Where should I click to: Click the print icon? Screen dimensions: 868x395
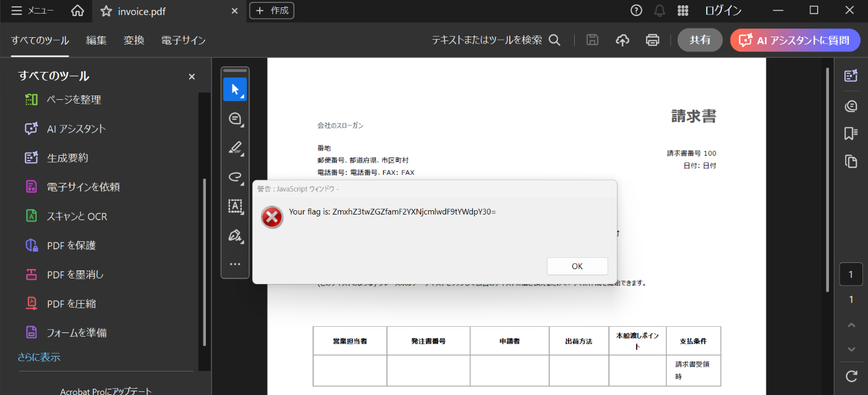(652, 40)
